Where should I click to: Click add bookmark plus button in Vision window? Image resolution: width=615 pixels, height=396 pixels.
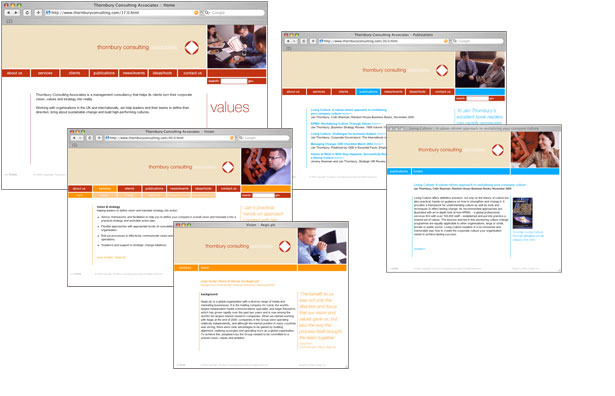click(x=99, y=138)
